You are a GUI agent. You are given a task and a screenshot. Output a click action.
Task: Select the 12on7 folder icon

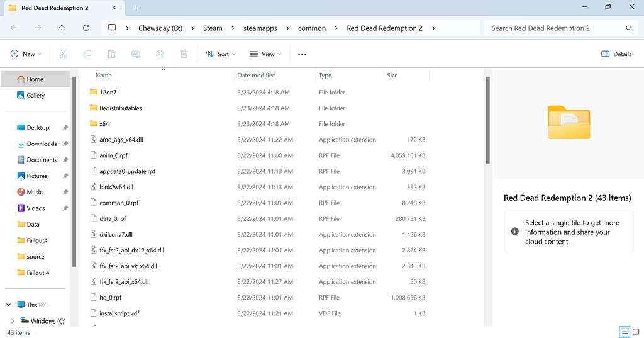click(94, 92)
